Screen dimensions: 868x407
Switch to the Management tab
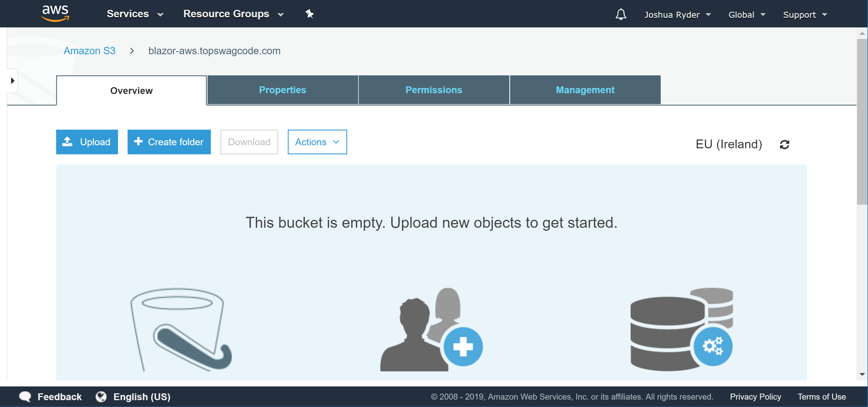coord(585,90)
